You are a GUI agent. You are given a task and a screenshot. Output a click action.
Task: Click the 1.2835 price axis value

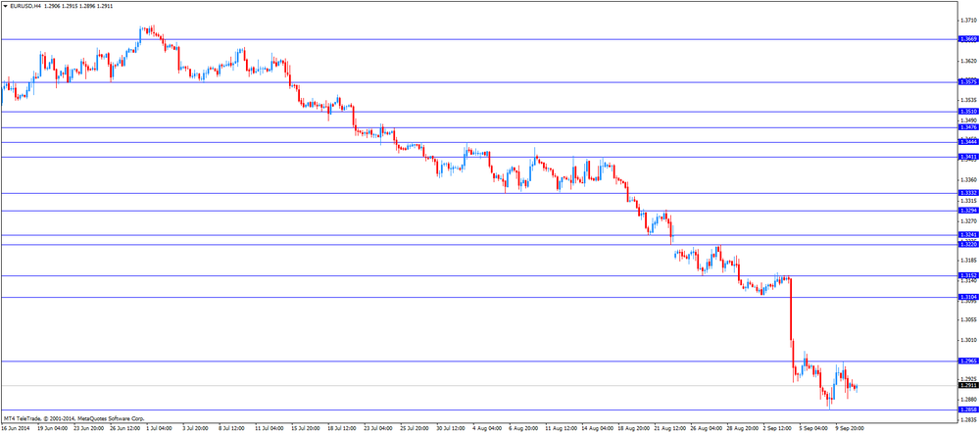point(969,419)
